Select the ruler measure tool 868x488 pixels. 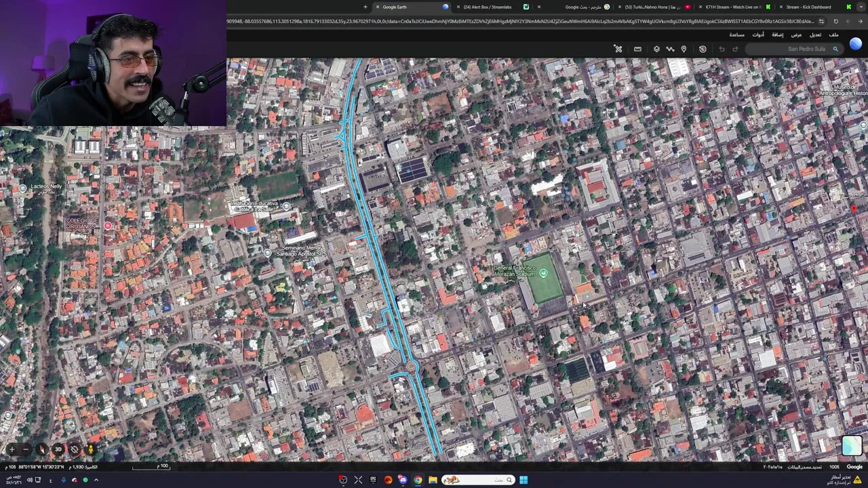pyautogui.click(x=637, y=49)
